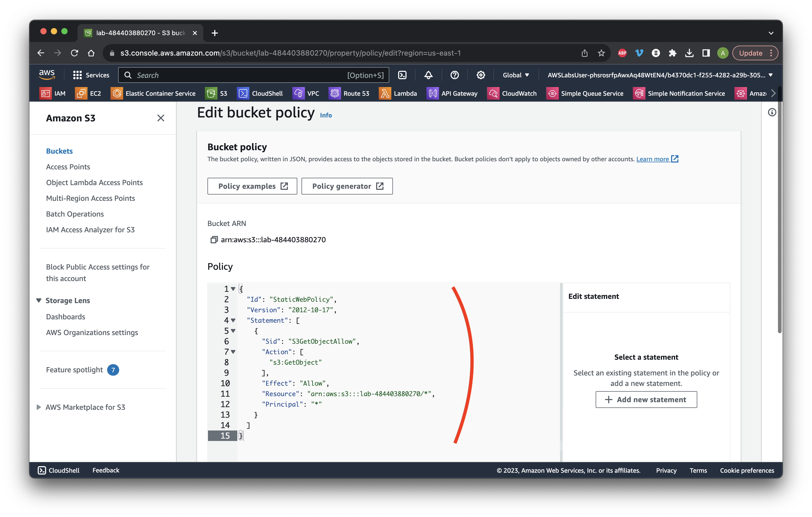Viewport: 812px width, 517px height.
Task: Click Add new statement button
Action: 646,400
